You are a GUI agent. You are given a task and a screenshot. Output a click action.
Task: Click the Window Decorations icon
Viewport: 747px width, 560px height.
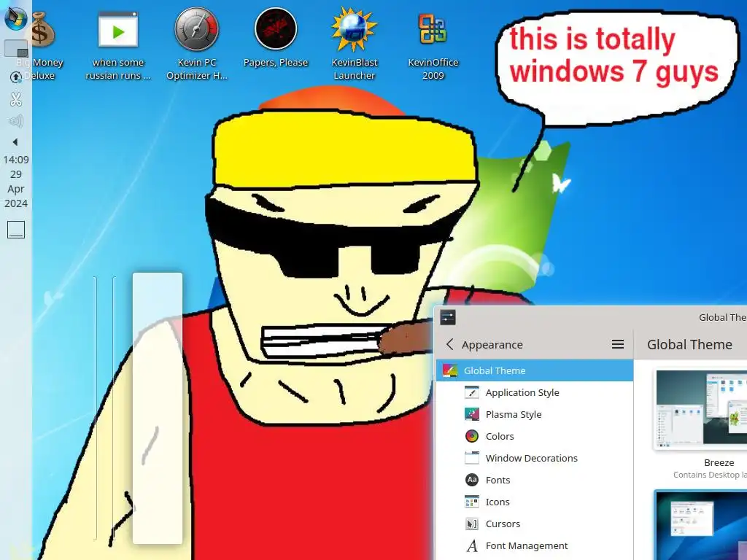(x=472, y=458)
